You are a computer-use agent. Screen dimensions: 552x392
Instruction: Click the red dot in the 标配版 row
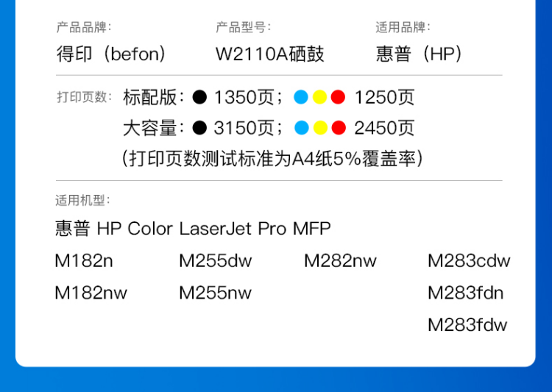pyautogui.click(x=338, y=97)
